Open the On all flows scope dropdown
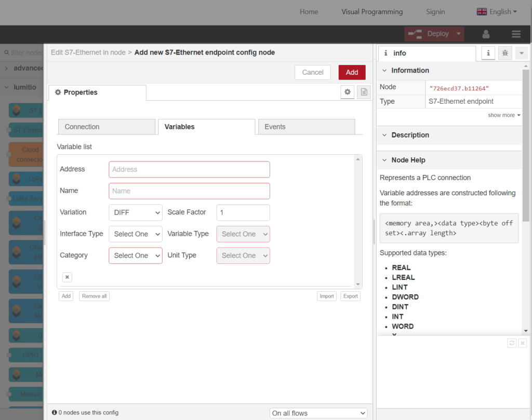Viewport: 532px width, 420px height. pos(318,413)
